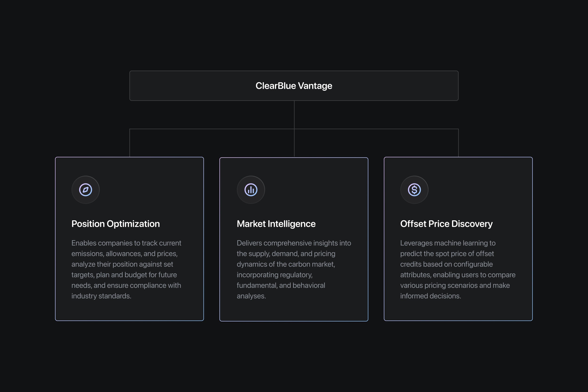Click the words 'informed decisions.' in third card
The height and width of the screenshot is (392, 588).
(430, 296)
